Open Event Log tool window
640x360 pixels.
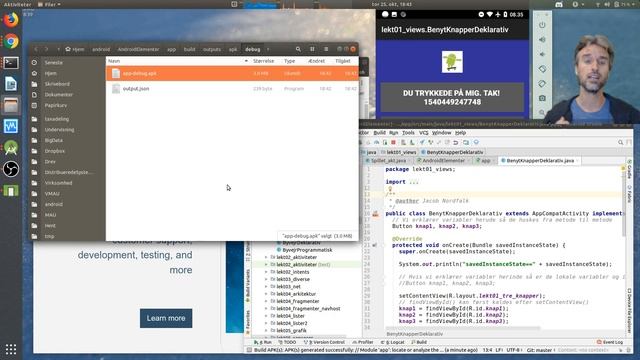pyautogui.click(x=610, y=342)
